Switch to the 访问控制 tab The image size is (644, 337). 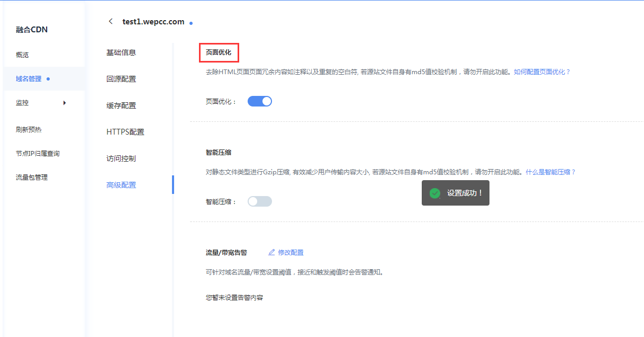point(121,158)
